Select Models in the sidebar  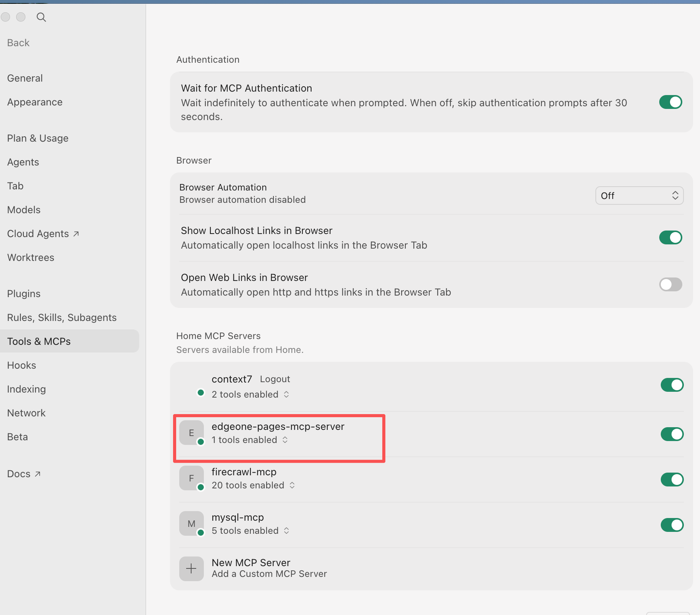click(x=24, y=210)
